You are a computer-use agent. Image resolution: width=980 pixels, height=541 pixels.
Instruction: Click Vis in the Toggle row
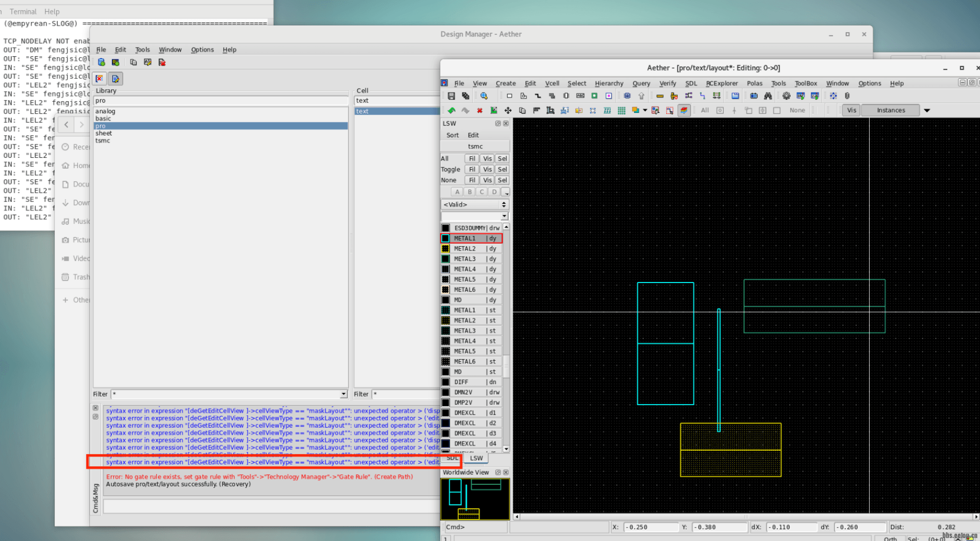tap(487, 170)
